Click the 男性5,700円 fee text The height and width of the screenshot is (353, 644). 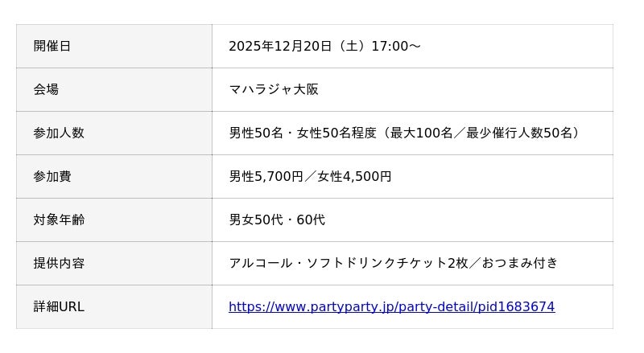266,176
